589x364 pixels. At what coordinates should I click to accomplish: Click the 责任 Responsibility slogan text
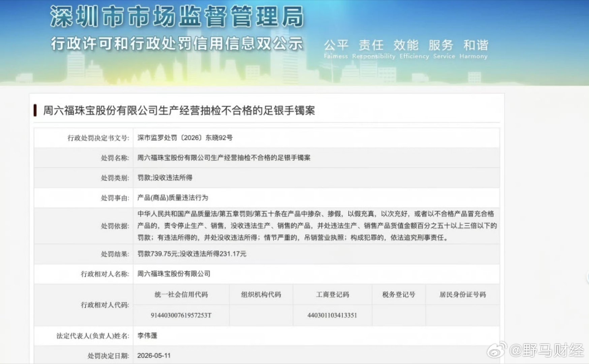[374, 49]
